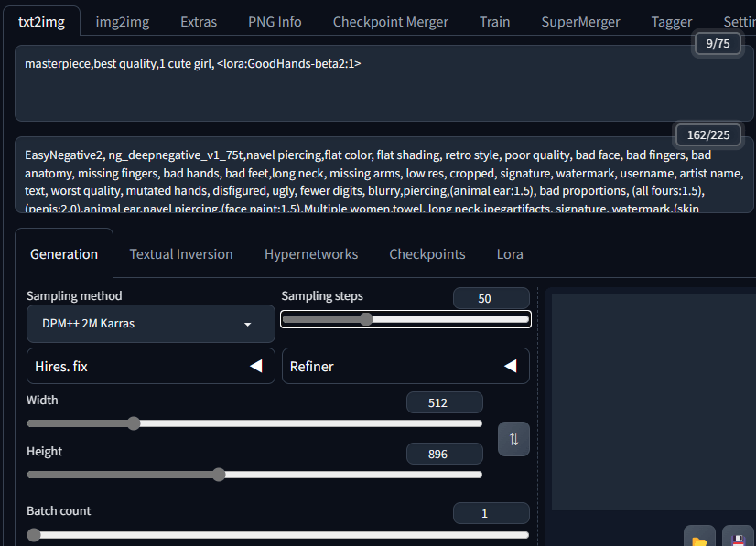Open the Sampling method dropdown

[x=151, y=324]
